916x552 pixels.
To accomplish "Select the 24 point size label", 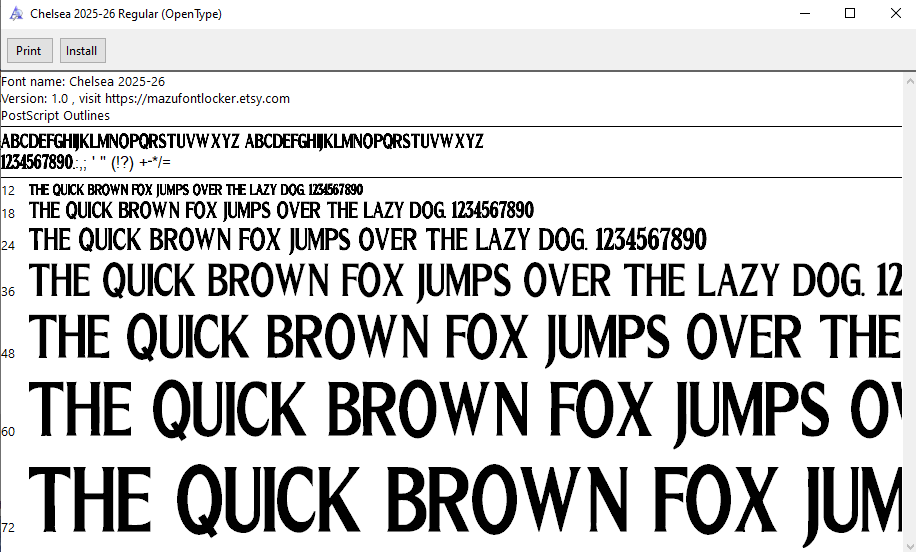I will pyautogui.click(x=8, y=244).
